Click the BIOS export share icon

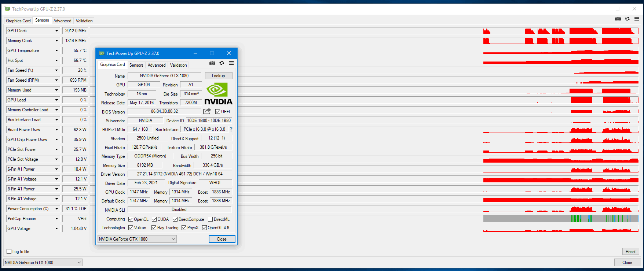click(x=207, y=111)
